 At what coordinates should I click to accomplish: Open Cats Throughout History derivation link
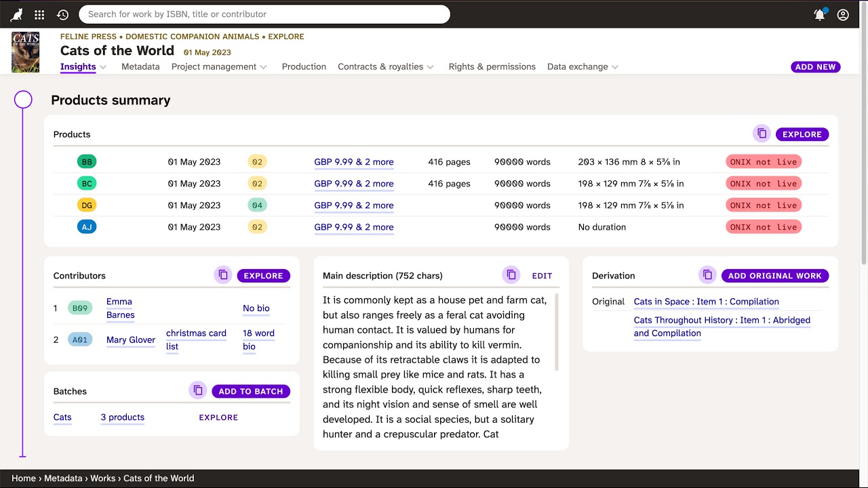(722, 327)
